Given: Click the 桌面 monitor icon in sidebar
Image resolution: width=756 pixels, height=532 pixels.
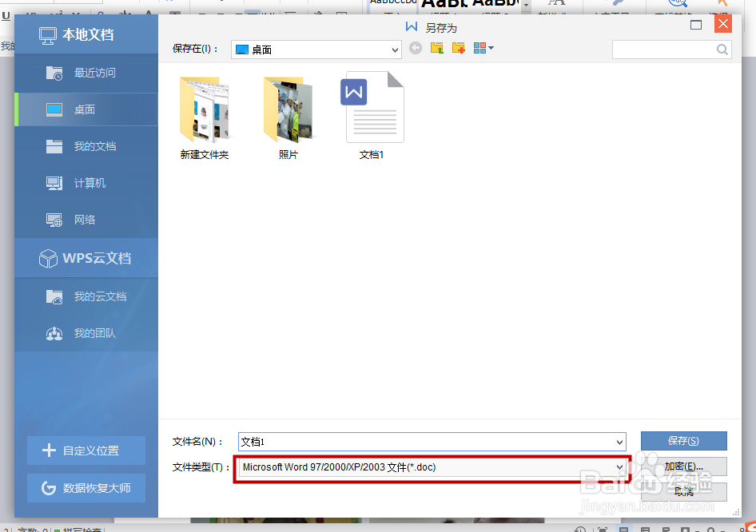Looking at the screenshot, I should coord(54,109).
